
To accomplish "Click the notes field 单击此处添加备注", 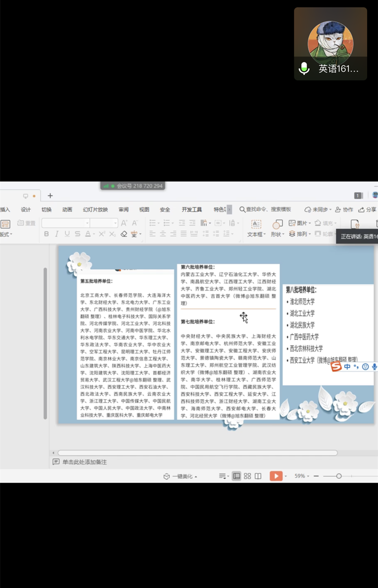I will pyautogui.click(x=85, y=462).
